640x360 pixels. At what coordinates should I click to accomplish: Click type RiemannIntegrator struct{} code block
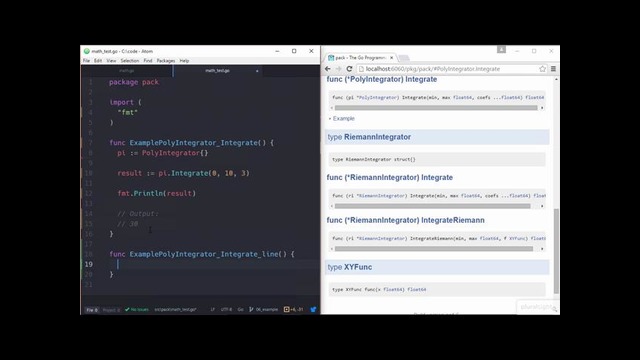coord(437,159)
